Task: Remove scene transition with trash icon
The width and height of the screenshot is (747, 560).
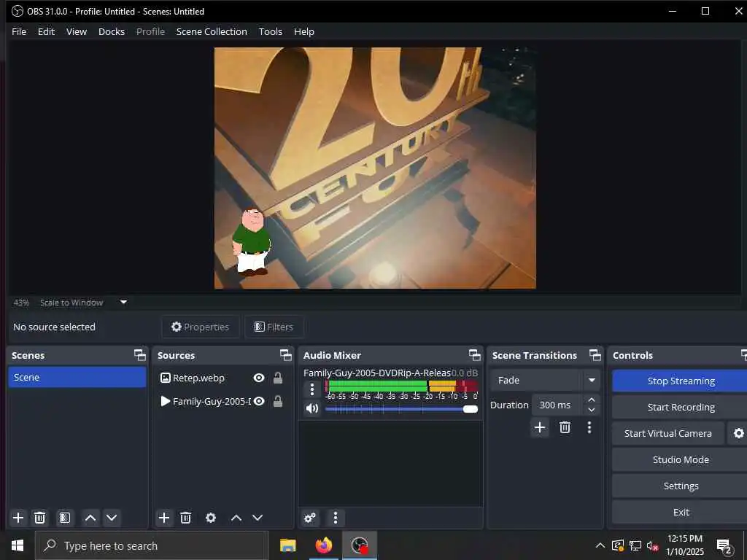Action: coord(565,427)
